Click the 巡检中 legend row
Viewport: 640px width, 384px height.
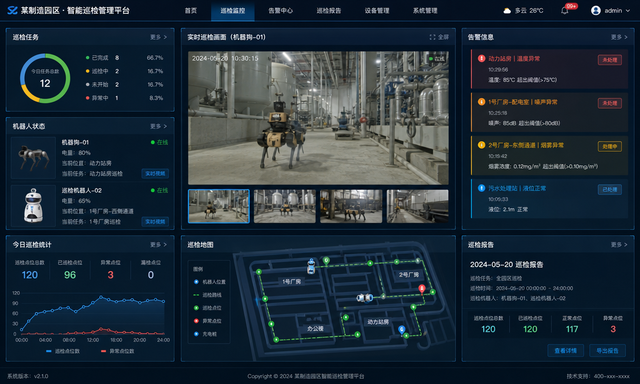coord(124,71)
